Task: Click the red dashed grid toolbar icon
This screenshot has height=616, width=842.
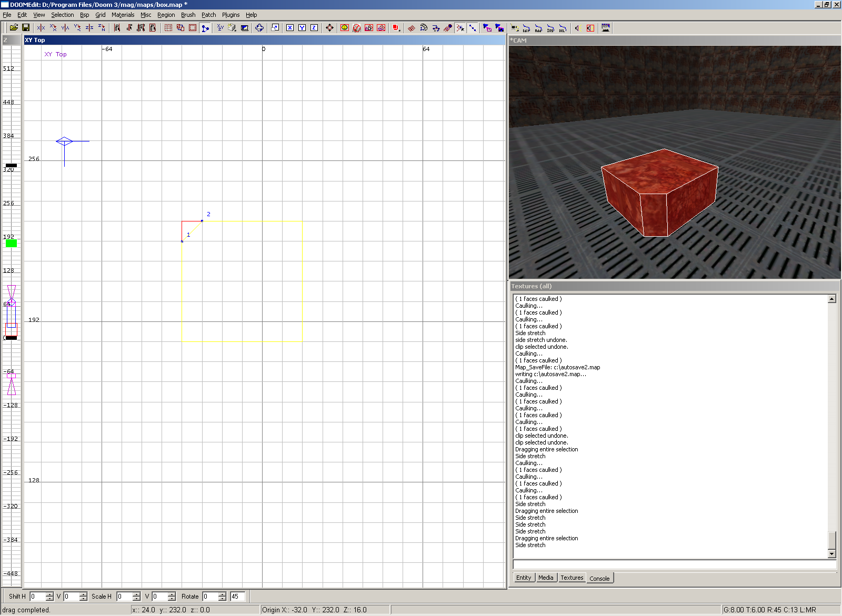Action: [x=168, y=28]
